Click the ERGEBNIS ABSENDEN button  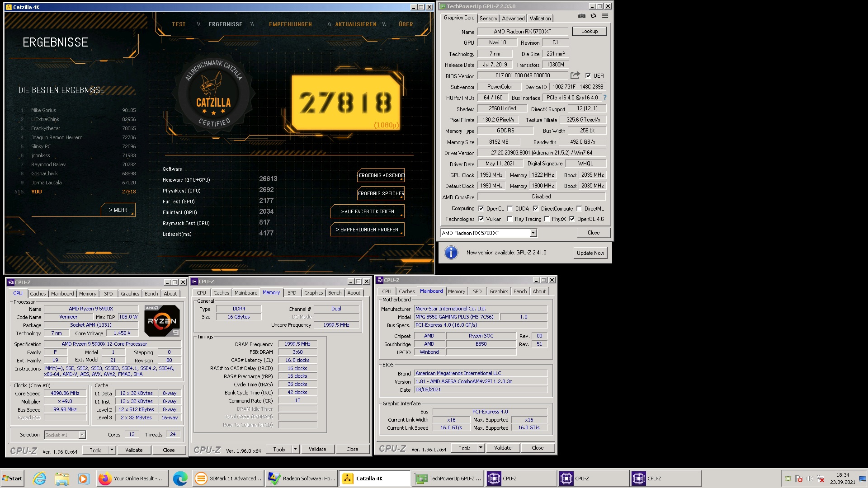[381, 175]
